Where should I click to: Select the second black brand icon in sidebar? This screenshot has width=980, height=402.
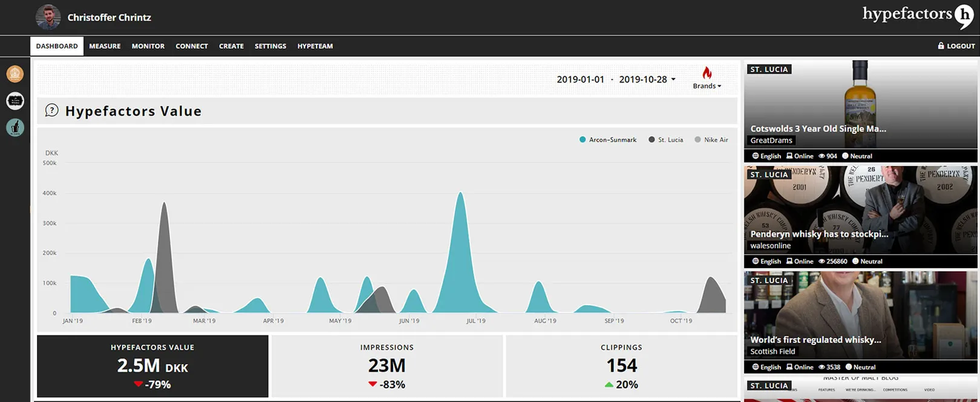click(15, 100)
